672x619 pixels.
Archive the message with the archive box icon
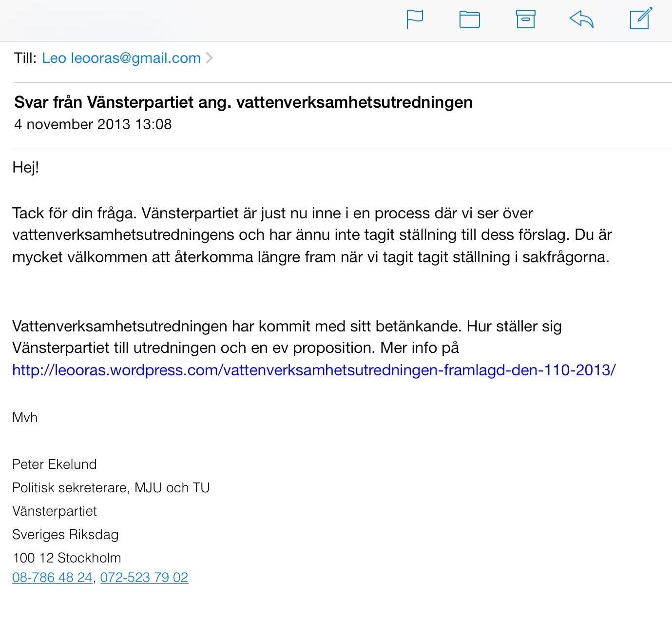point(526,19)
